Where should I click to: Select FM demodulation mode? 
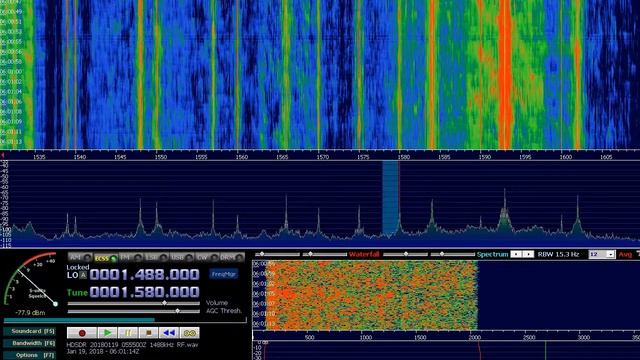[x=131, y=258]
